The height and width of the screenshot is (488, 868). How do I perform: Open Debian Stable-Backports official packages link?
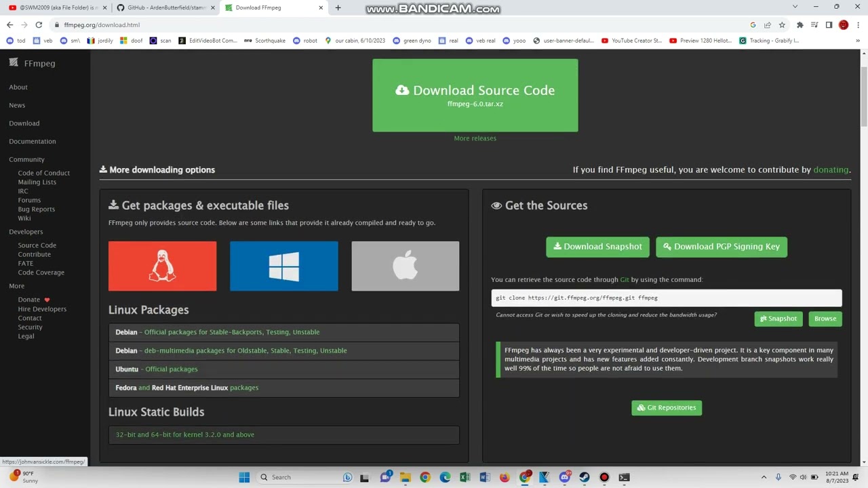coord(232,332)
